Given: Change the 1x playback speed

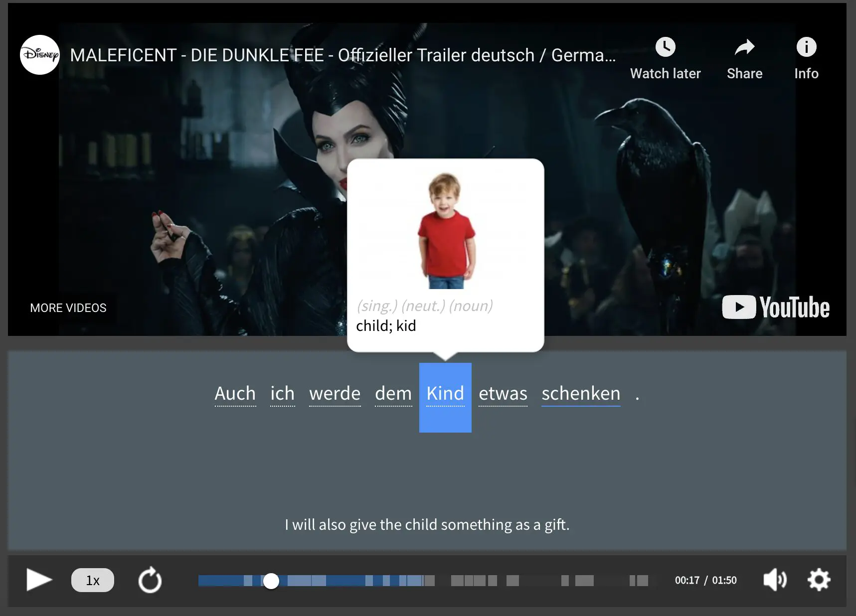Looking at the screenshot, I should [x=92, y=580].
